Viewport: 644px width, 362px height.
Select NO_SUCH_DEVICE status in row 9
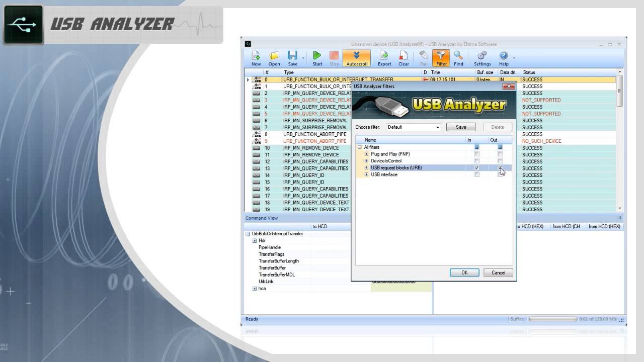[541, 141]
